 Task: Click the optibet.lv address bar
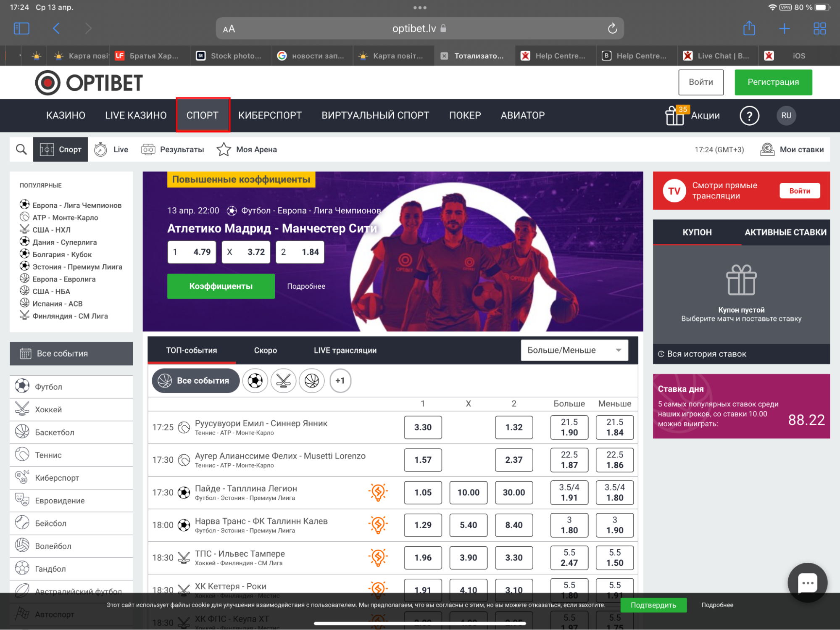(x=419, y=29)
